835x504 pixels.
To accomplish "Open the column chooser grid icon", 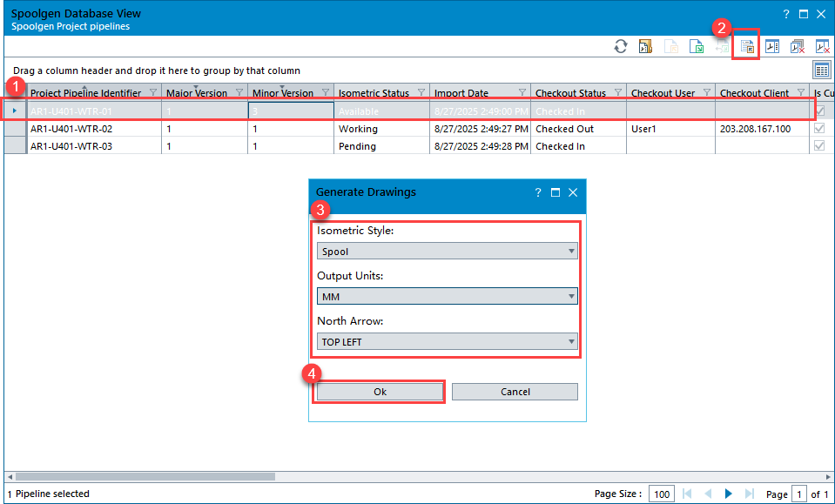I will click(821, 70).
